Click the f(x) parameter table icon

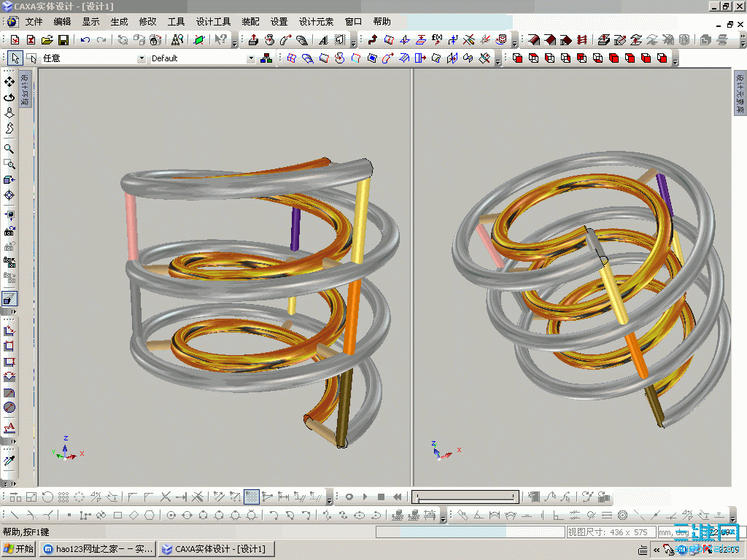pyautogui.click(x=436, y=40)
